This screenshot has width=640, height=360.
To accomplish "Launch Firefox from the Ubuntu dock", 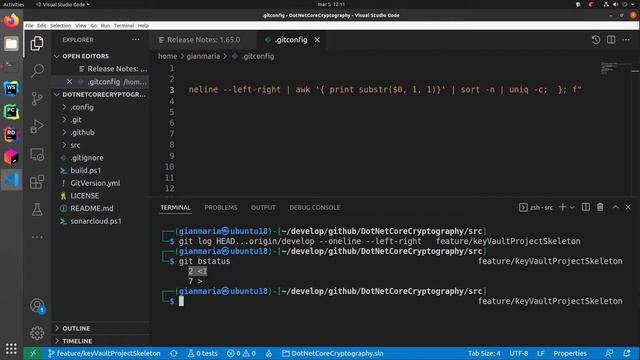I will coord(11,21).
